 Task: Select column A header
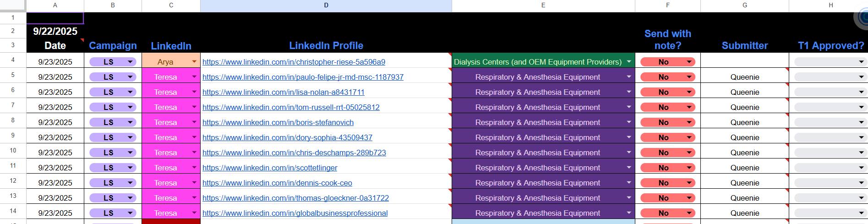[55, 5]
